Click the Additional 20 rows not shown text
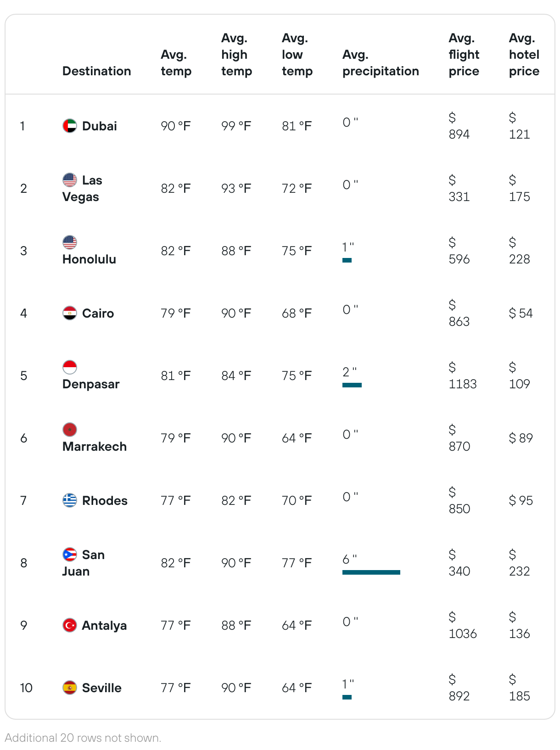 [x=83, y=738]
